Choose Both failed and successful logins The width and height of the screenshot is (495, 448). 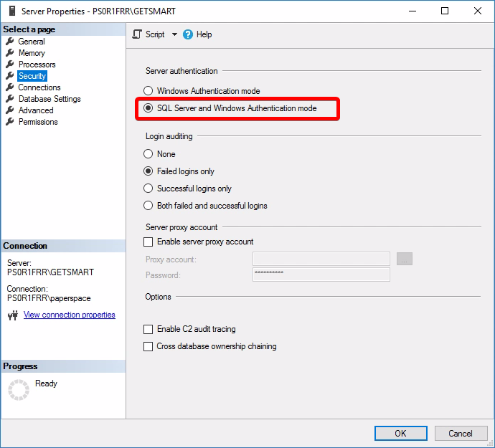point(148,206)
